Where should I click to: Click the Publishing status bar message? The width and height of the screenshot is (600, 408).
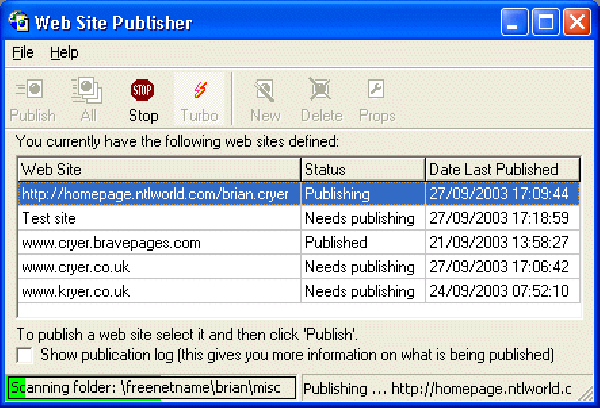(x=437, y=388)
